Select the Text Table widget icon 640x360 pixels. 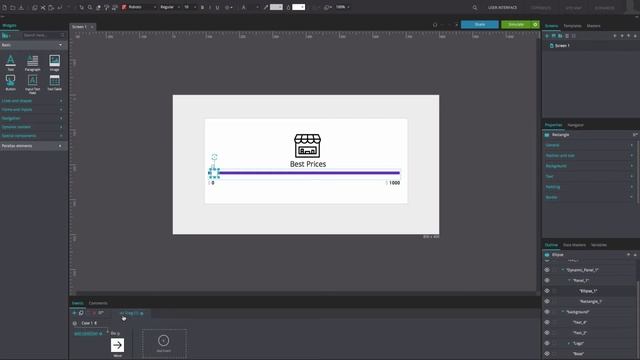[54, 80]
